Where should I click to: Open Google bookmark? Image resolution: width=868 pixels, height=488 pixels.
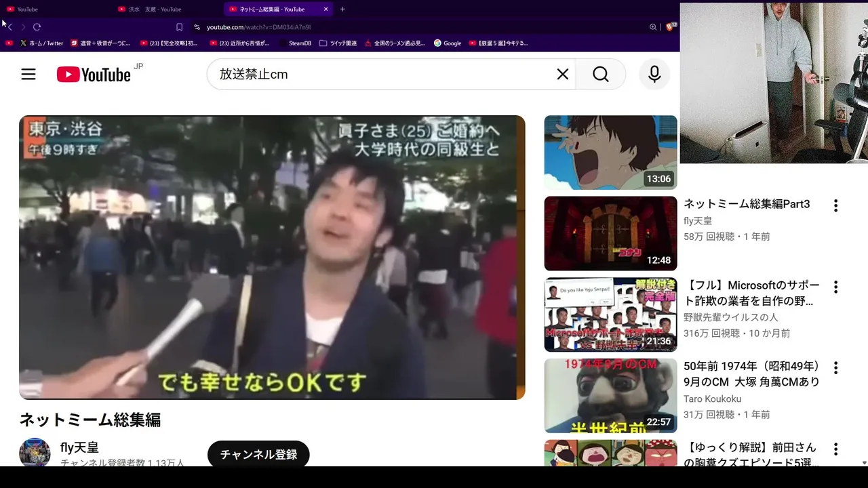[x=448, y=43]
